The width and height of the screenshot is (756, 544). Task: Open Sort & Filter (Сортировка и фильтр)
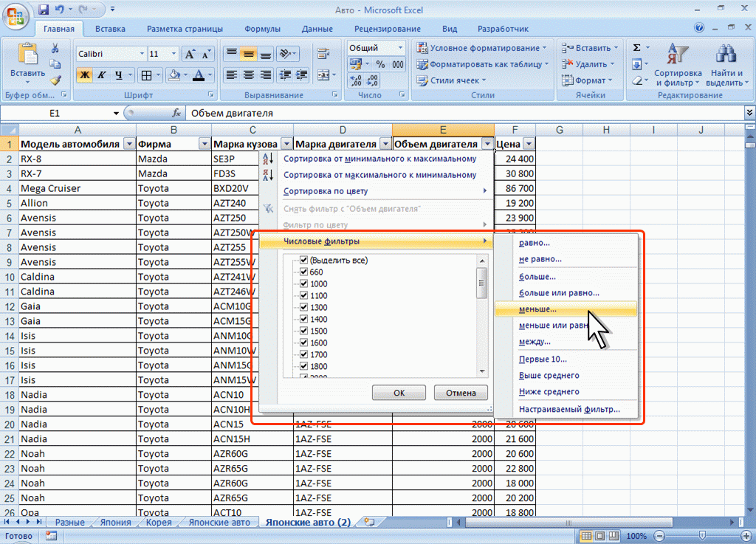pyautogui.click(x=678, y=65)
